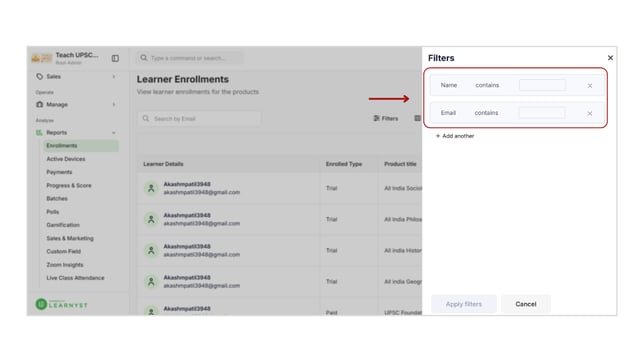Click the search magnifier icon in top bar
The height and width of the screenshot is (362, 644).
[x=143, y=58]
